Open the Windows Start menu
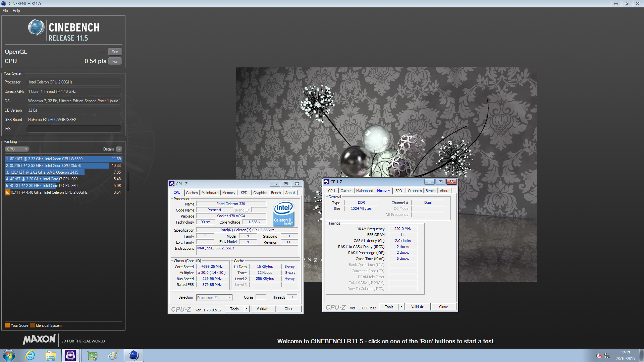The width and height of the screenshot is (644, 362). coord(9,355)
